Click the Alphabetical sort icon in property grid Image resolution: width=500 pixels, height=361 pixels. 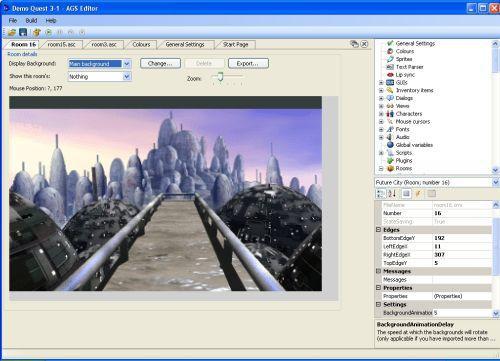(x=392, y=194)
